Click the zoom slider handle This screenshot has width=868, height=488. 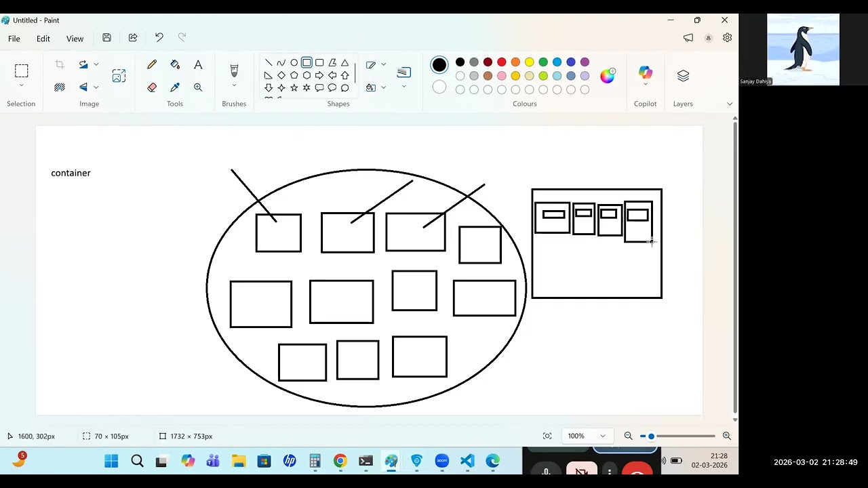(x=651, y=436)
